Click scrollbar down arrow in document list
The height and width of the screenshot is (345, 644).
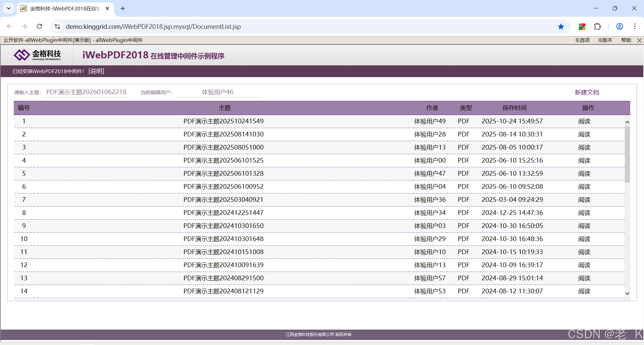click(x=627, y=293)
